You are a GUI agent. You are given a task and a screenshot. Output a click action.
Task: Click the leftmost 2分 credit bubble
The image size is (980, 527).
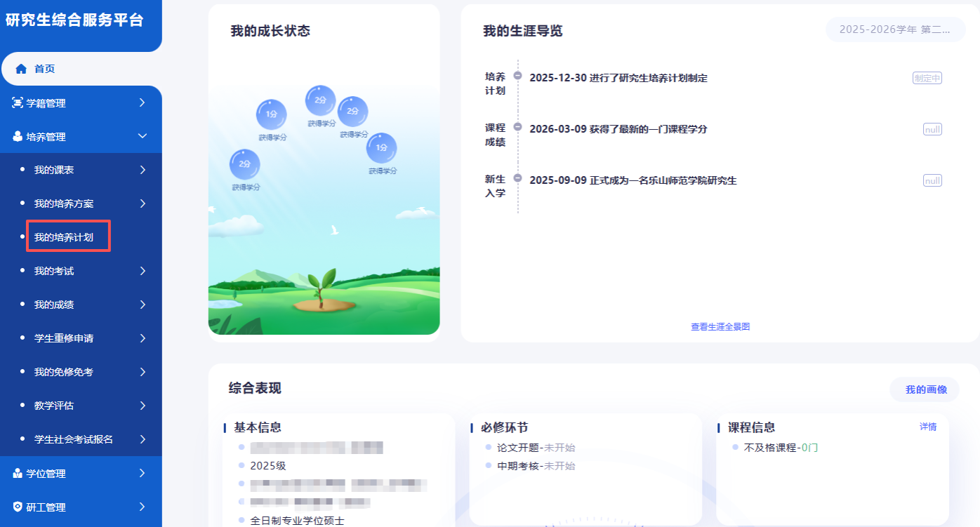[245, 164]
